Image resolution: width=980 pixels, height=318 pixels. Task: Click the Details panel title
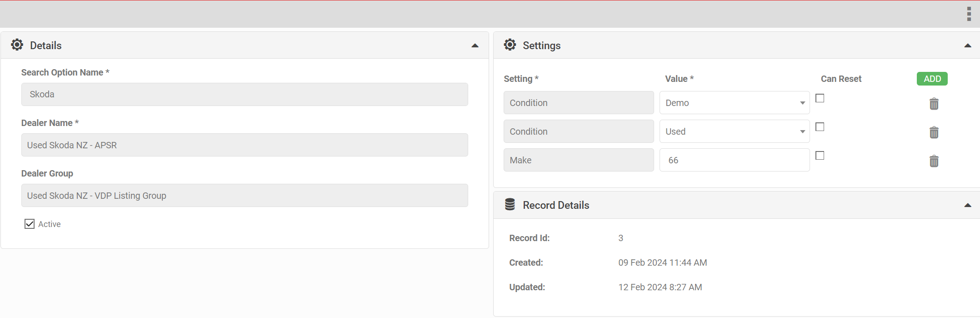[46, 45]
